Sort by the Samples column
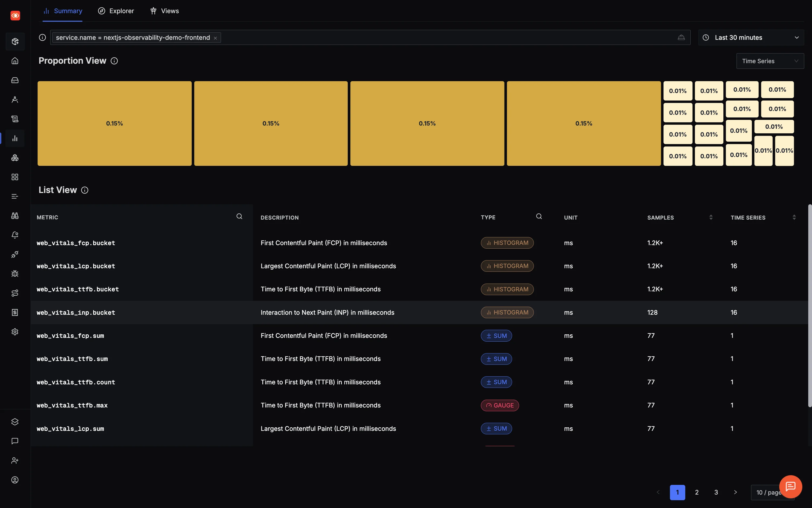812x508 pixels. pyautogui.click(x=711, y=217)
